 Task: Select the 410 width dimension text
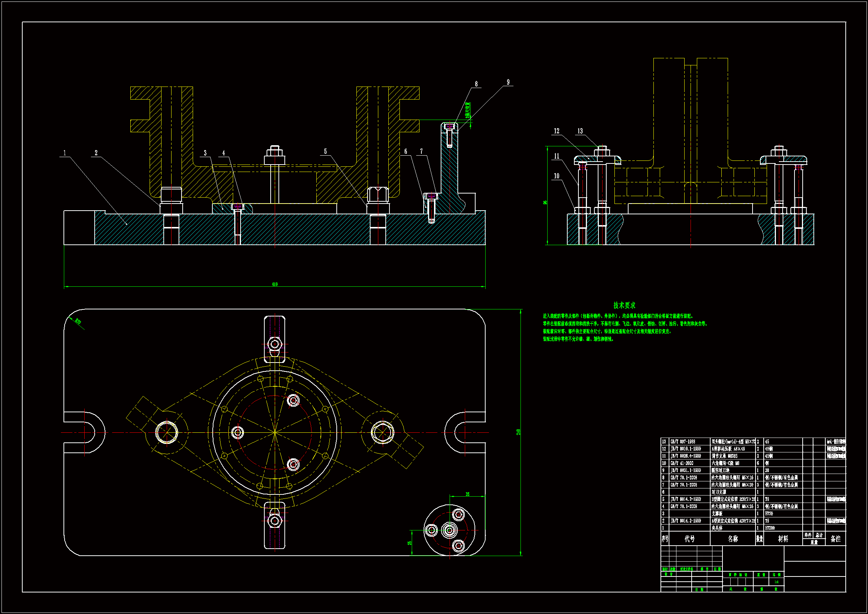tap(275, 284)
